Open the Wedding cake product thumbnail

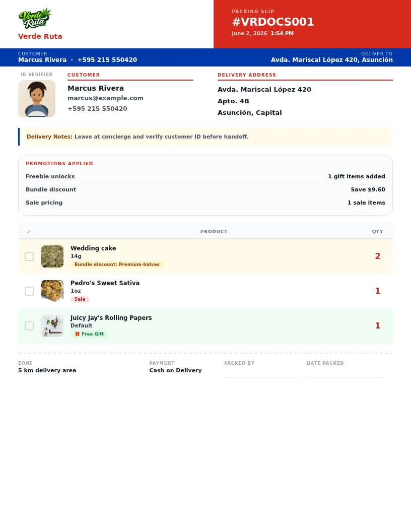tap(52, 256)
